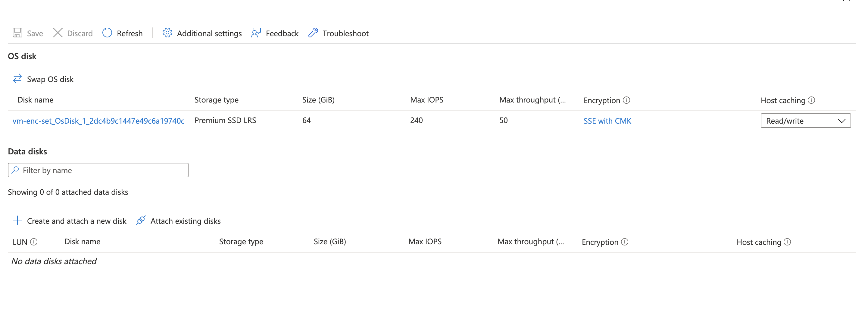Click the Host caching info icon
Viewport: 868px width, 316px height.
click(x=812, y=100)
